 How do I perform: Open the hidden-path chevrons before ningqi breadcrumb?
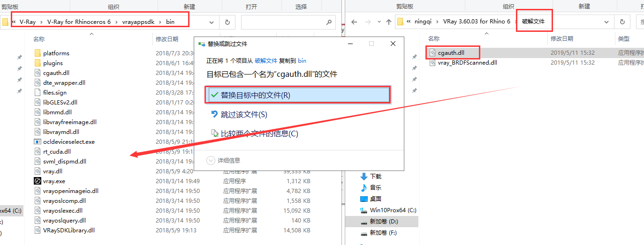click(409, 22)
